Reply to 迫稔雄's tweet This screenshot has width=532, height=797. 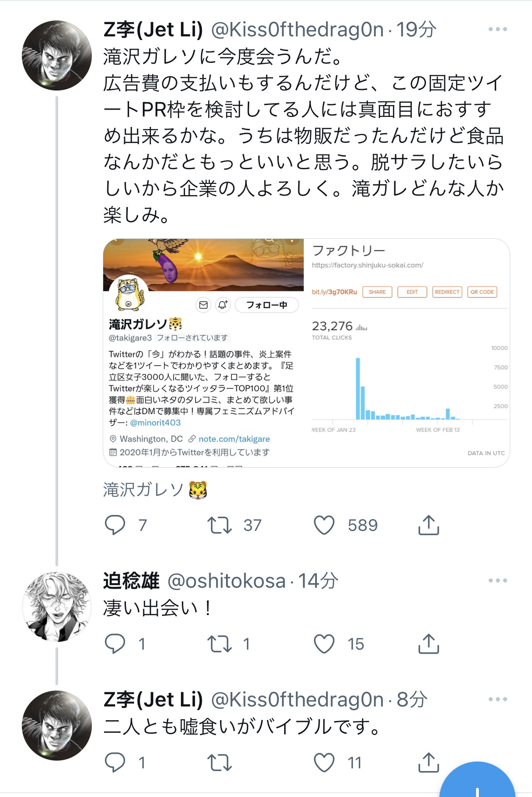coord(115,644)
